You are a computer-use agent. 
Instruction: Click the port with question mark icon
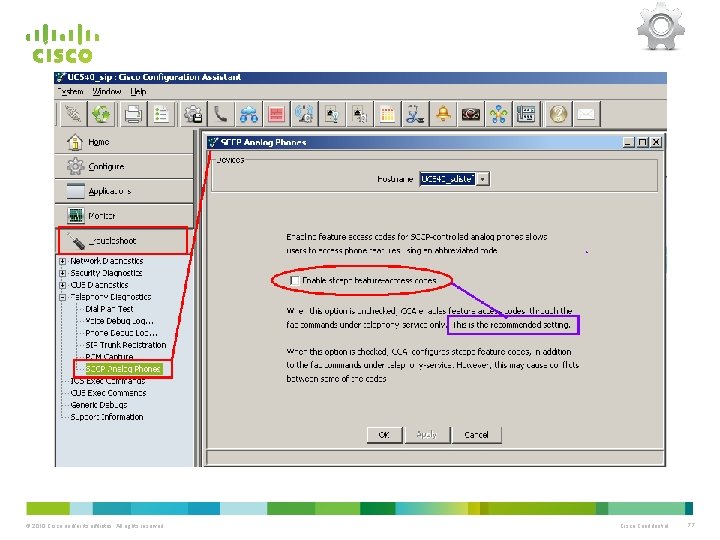pyautogui.click(x=360, y=114)
